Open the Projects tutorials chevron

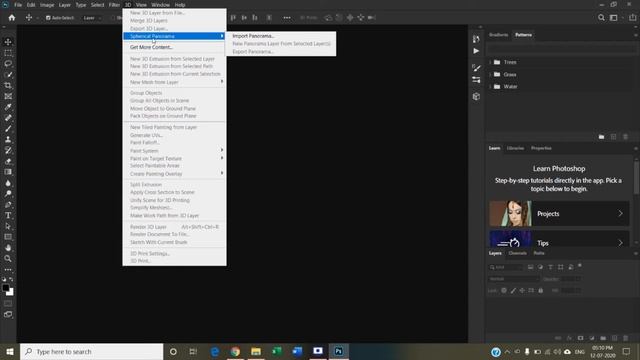coord(620,213)
